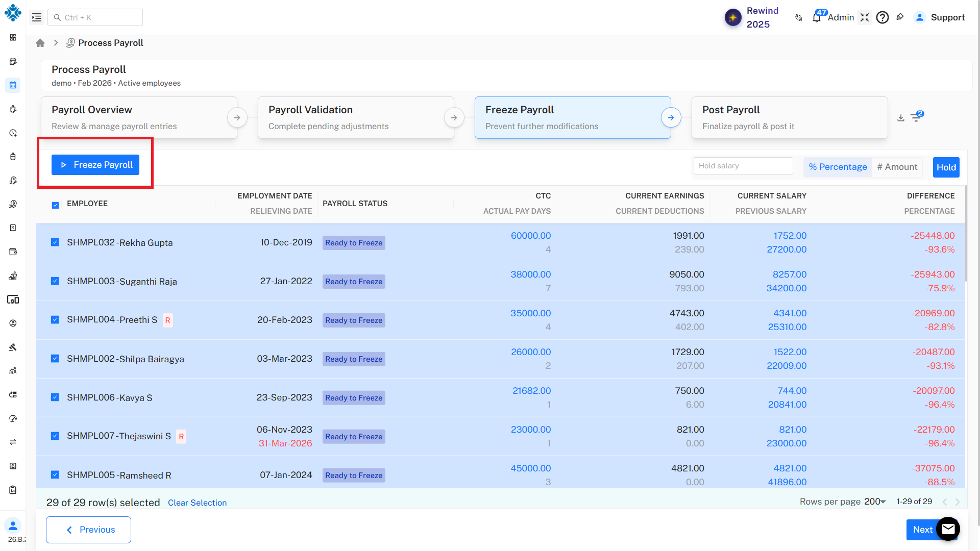Click relieving date 31-Mar-2026
The width and height of the screenshot is (980, 551).
pos(285,443)
